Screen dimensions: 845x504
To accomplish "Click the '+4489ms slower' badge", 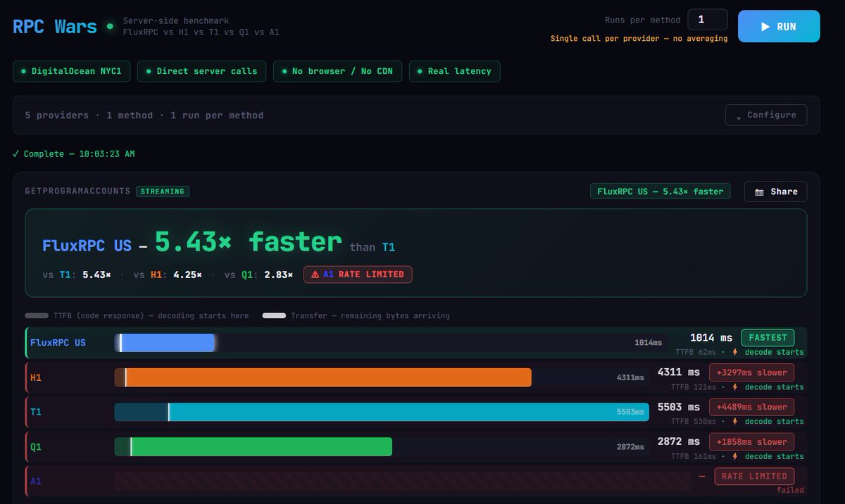I will (x=752, y=407).
